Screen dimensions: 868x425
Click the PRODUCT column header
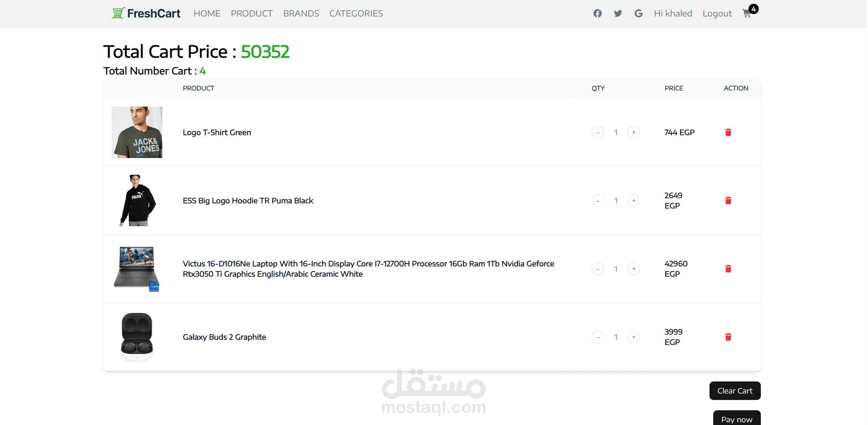[199, 88]
